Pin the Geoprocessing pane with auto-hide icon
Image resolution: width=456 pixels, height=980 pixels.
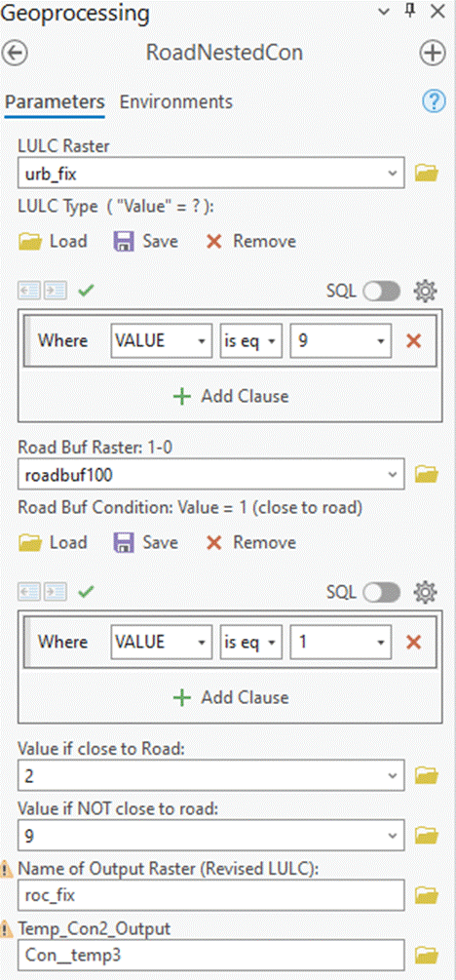(410, 12)
